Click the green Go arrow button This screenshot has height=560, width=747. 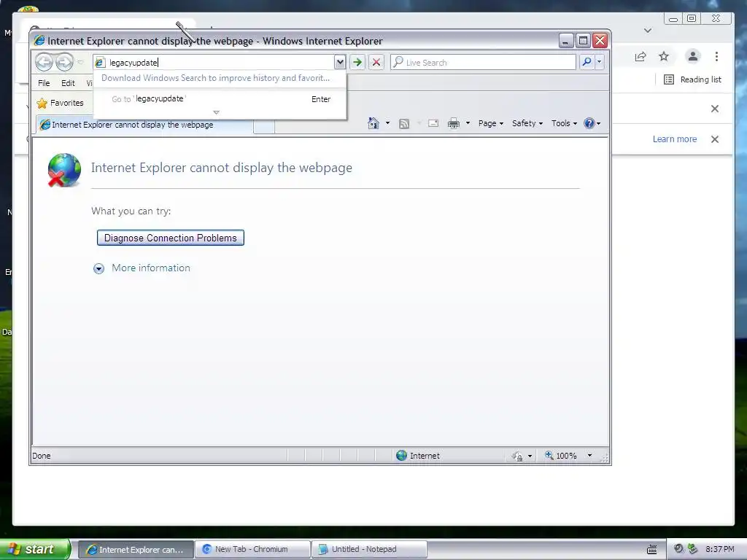[357, 62]
